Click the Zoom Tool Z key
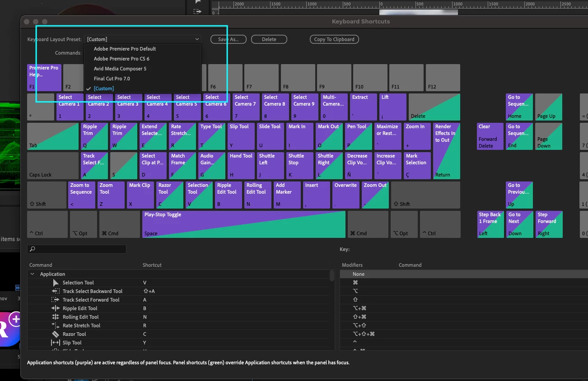Screen dimensions: 588x381 111,195
